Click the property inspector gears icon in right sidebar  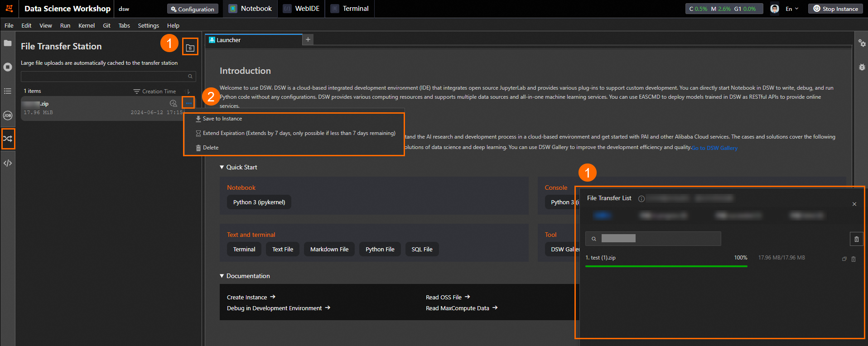[x=862, y=43]
